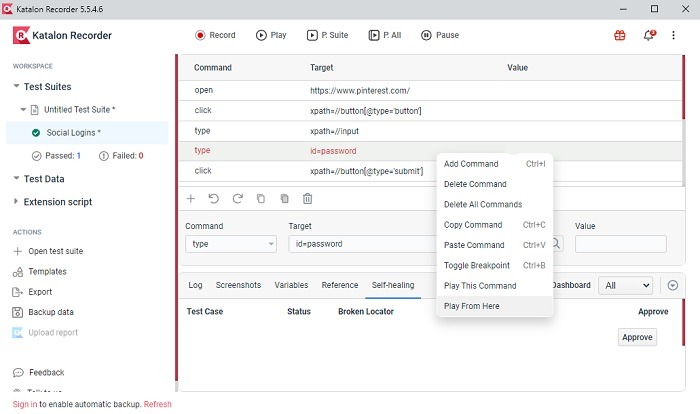Click the Sign in link
Viewport: 700px width, 414px height.
[25, 404]
